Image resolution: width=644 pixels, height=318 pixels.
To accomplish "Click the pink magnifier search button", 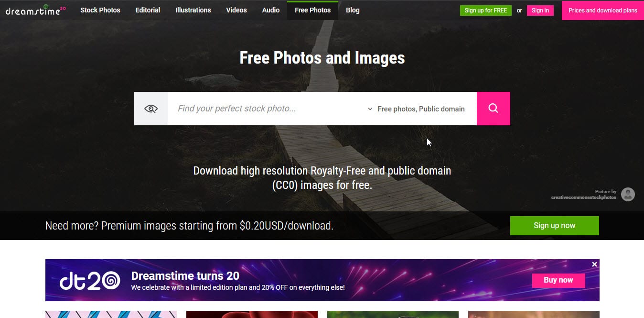I will click(x=494, y=109).
